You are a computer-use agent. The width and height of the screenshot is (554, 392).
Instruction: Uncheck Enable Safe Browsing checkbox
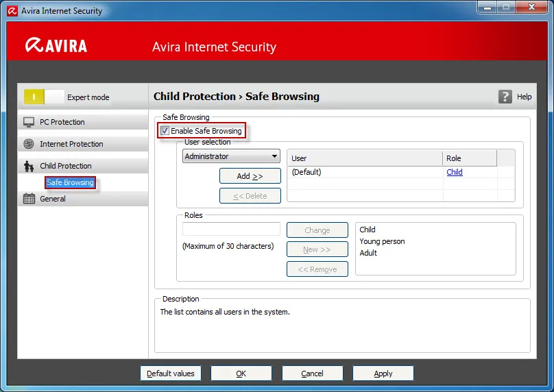click(x=165, y=131)
